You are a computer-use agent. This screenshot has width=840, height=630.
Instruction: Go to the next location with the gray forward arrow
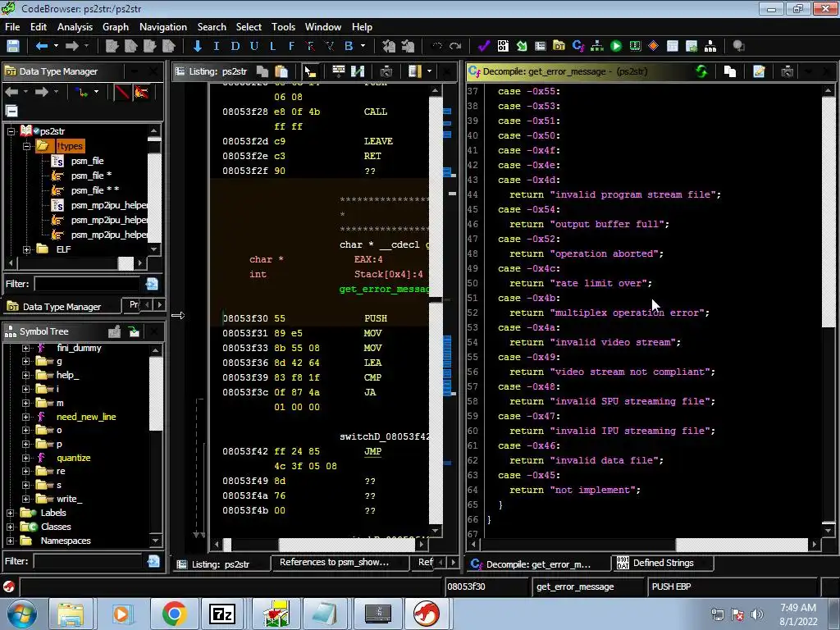pyautogui.click(x=72, y=46)
